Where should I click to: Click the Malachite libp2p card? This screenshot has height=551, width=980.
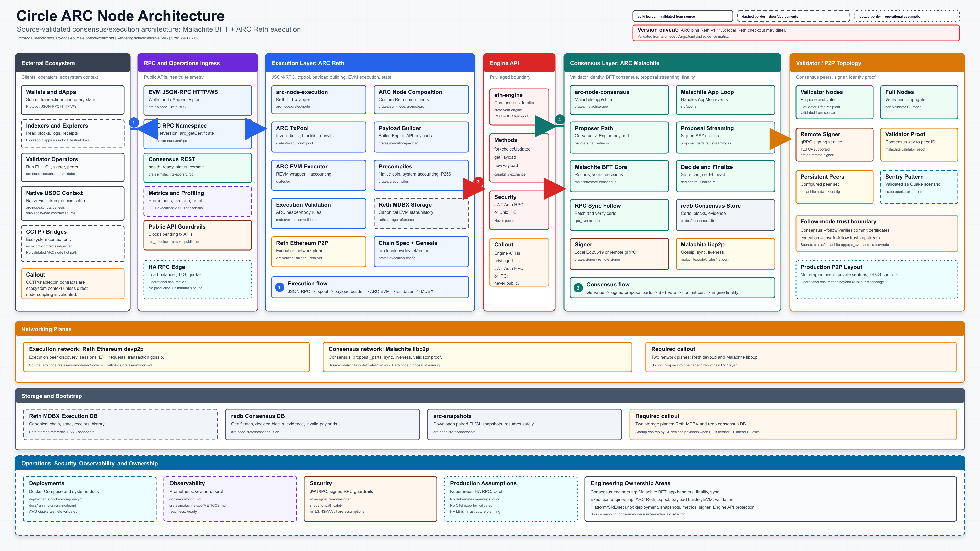tap(725, 254)
